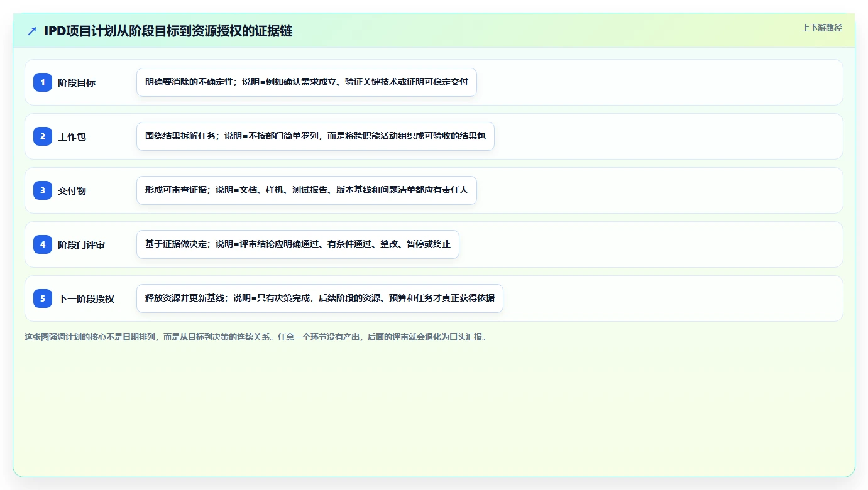Click the number 1 badge for 阶段目标
This screenshot has width=868, height=490.
(43, 82)
